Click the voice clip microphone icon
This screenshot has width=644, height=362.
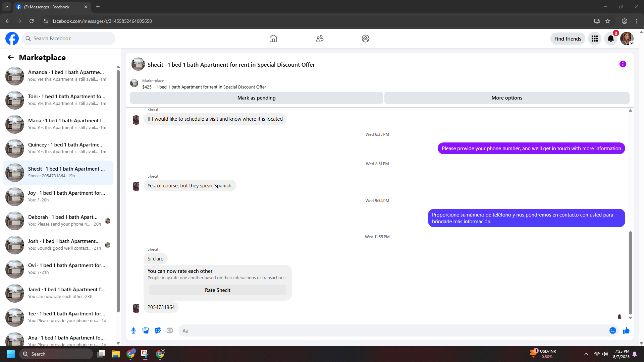133,330
